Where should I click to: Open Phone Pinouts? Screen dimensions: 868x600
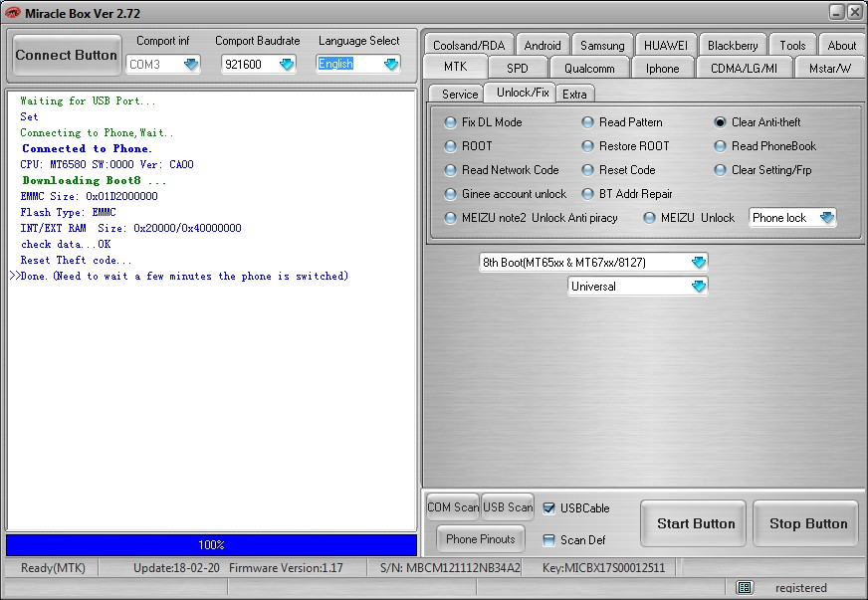click(481, 539)
